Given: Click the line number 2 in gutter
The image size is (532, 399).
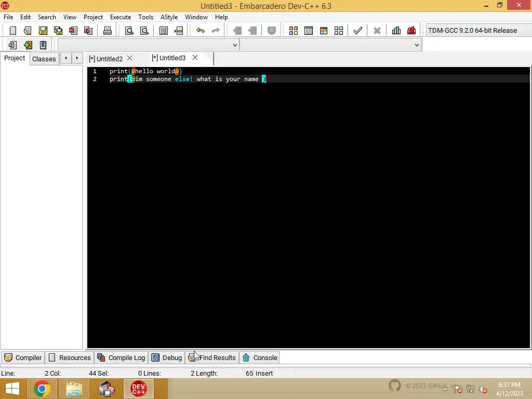Looking at the screenshot, I should 95,79.
